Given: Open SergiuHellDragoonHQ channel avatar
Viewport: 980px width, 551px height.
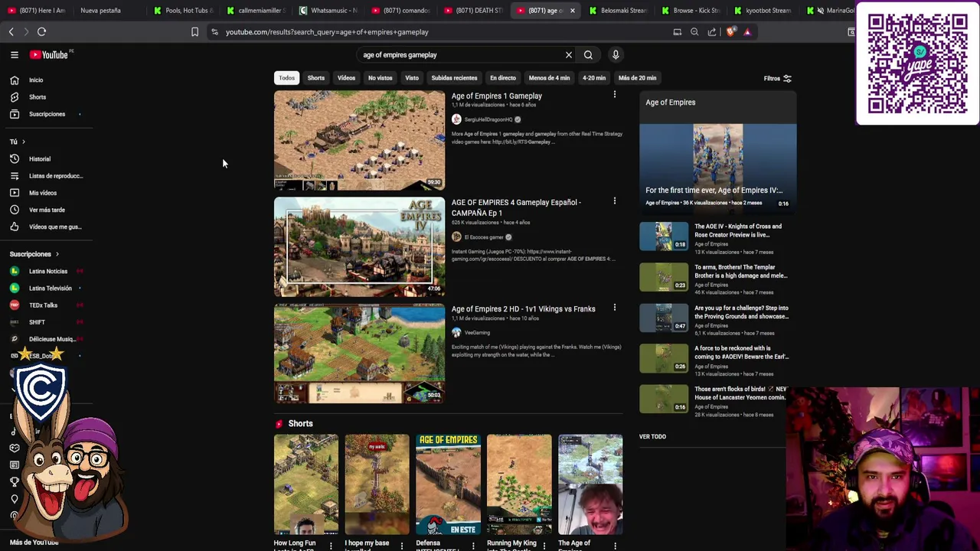Looking at the screenshot, I should pyautogui.click(x=456, y=119).
